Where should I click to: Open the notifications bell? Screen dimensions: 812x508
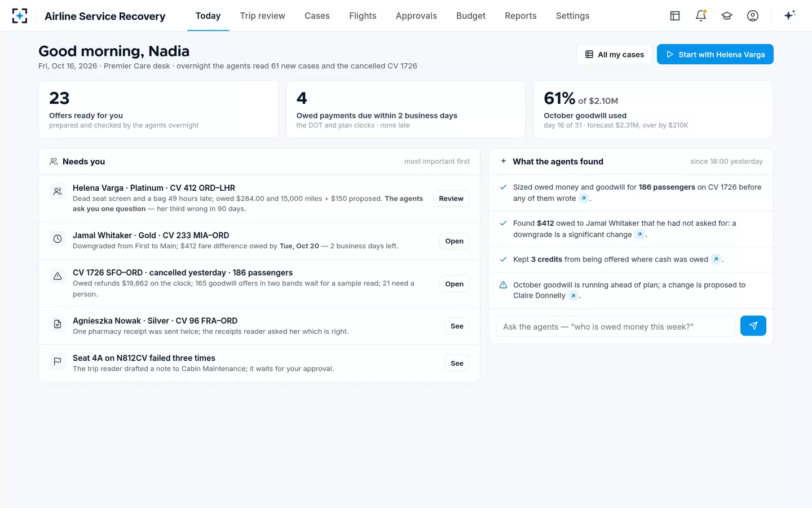click(701, 16)
